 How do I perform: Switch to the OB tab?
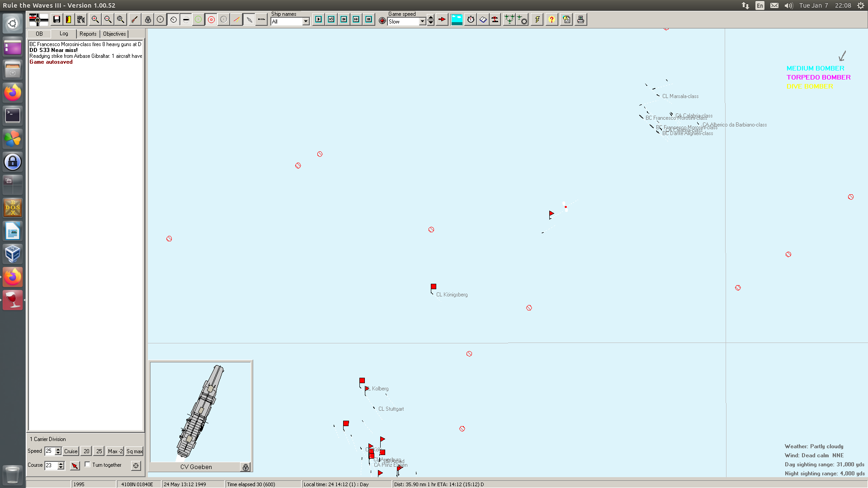click(x=39, y=34)
